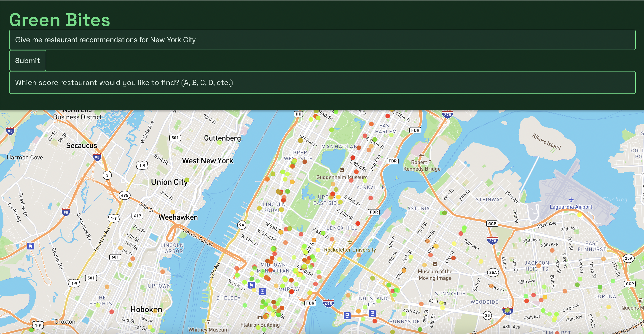Click the 9A route shield
This screenshot has height=334, width=644.
[241, 225]
